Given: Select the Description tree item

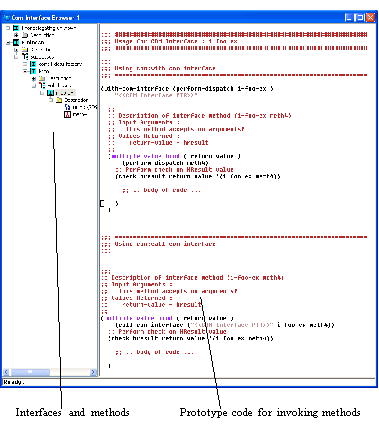Looking at the screenshot, I should [x=76, y=100].
